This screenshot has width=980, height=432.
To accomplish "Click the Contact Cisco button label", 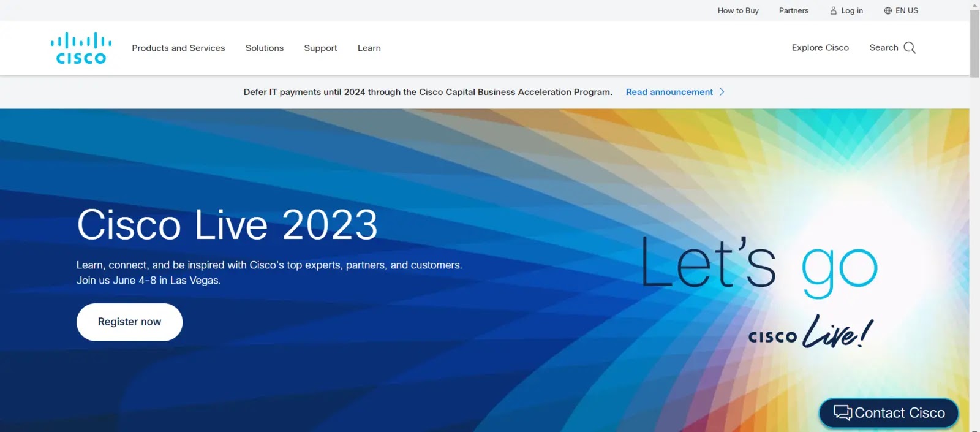I will [x=900, y=413].
